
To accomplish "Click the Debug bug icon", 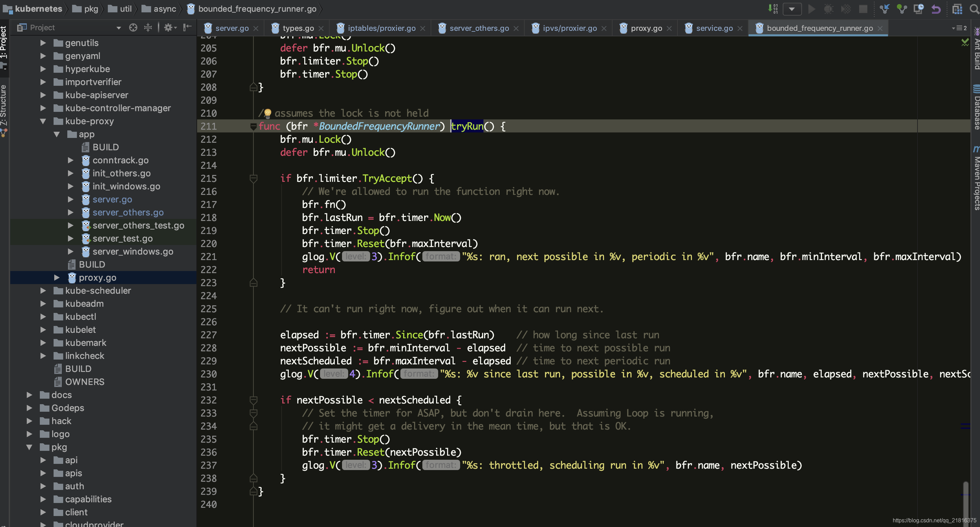I will [x=828, y=9].
